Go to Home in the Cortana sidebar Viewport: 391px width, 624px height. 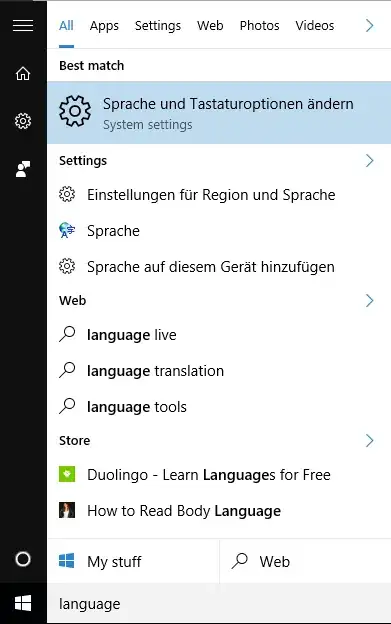(23, 73)
